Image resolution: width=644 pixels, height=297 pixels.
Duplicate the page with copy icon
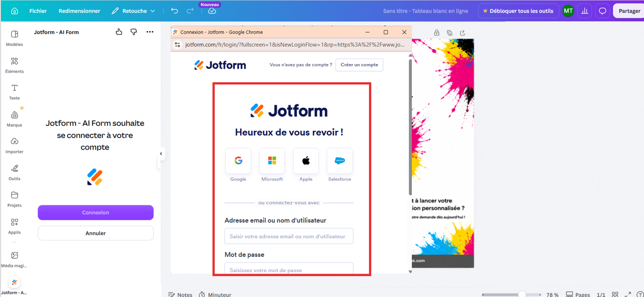coord(450,33)
